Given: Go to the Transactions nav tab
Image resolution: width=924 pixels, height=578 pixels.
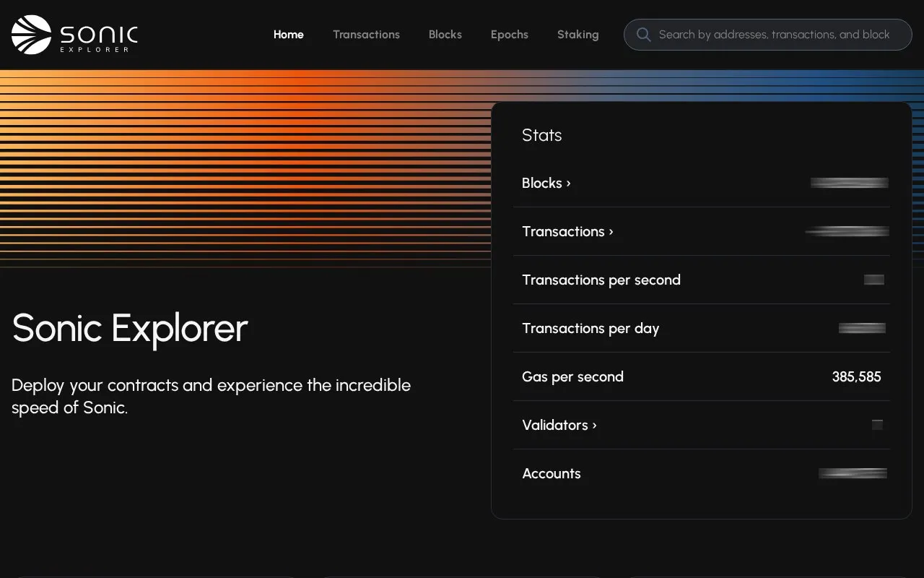Looking at the screenshot, I should [x=366, y=35].
